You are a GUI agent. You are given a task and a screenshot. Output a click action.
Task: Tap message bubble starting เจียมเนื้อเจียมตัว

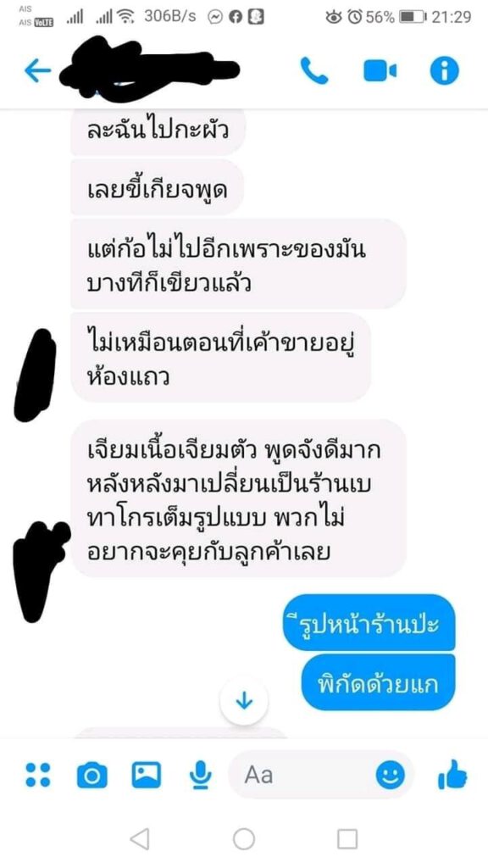238,498
